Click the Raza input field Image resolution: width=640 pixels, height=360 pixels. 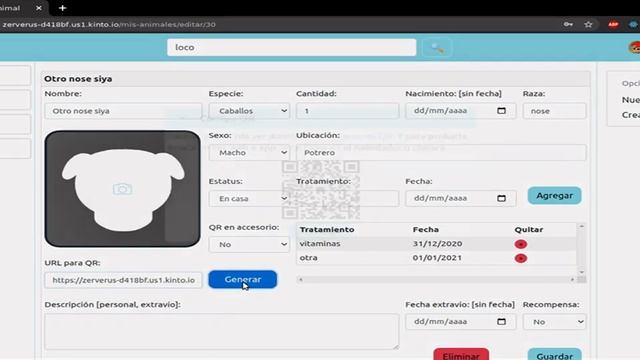point(554,111)
